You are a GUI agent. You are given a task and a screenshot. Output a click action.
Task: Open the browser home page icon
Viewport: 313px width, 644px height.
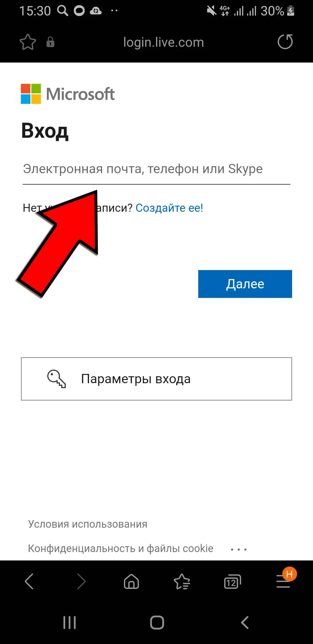pos(132,581)
